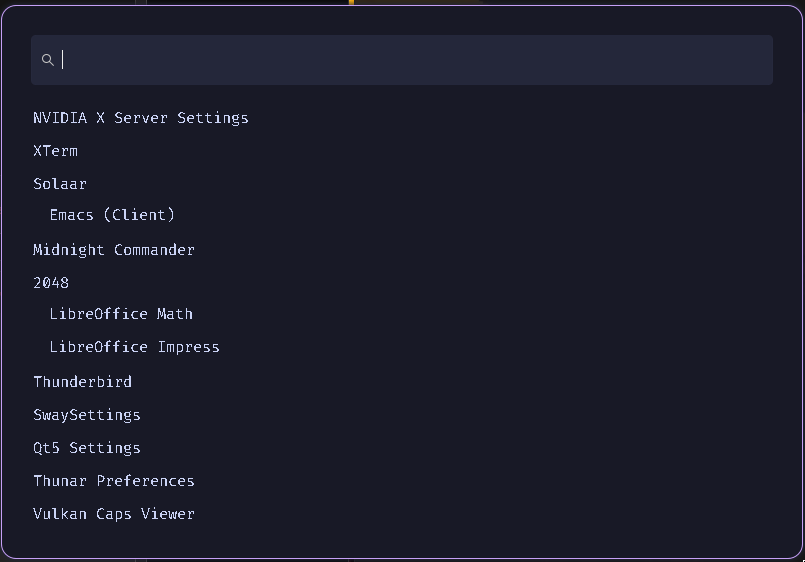Viewport: 805px width, 562px height.
Task: Launch LibreOffice Impress
Action: [x=134, y=347]
